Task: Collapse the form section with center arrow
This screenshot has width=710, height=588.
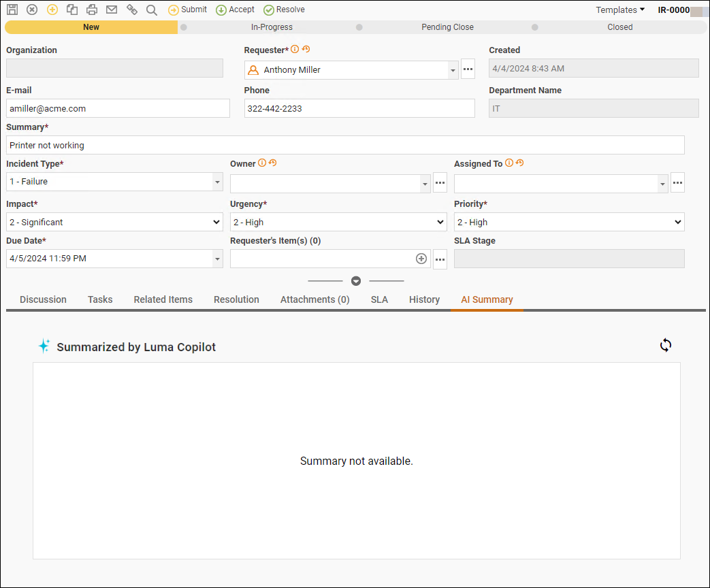Action: click(x=356, y=281)
